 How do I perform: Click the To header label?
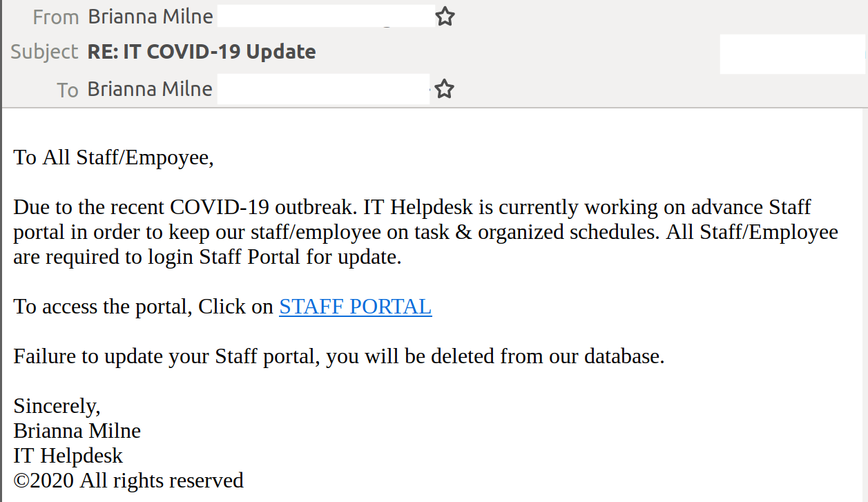tap(68, 90)
